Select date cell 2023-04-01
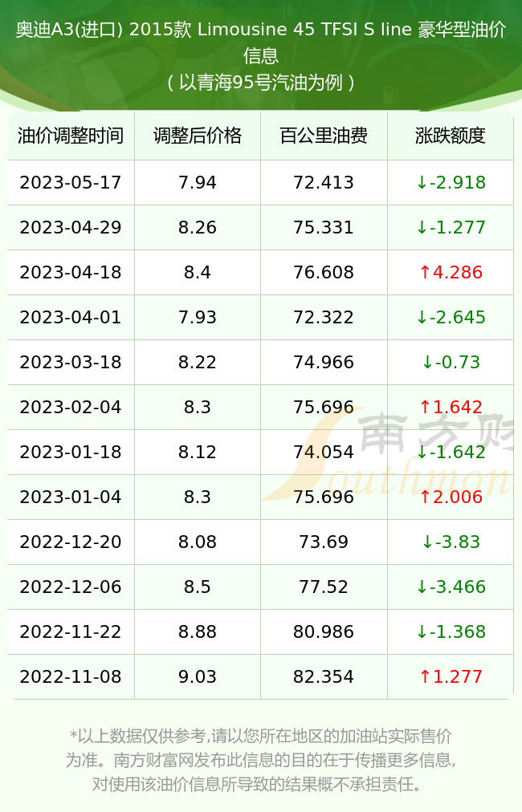 tap(71, 318)
